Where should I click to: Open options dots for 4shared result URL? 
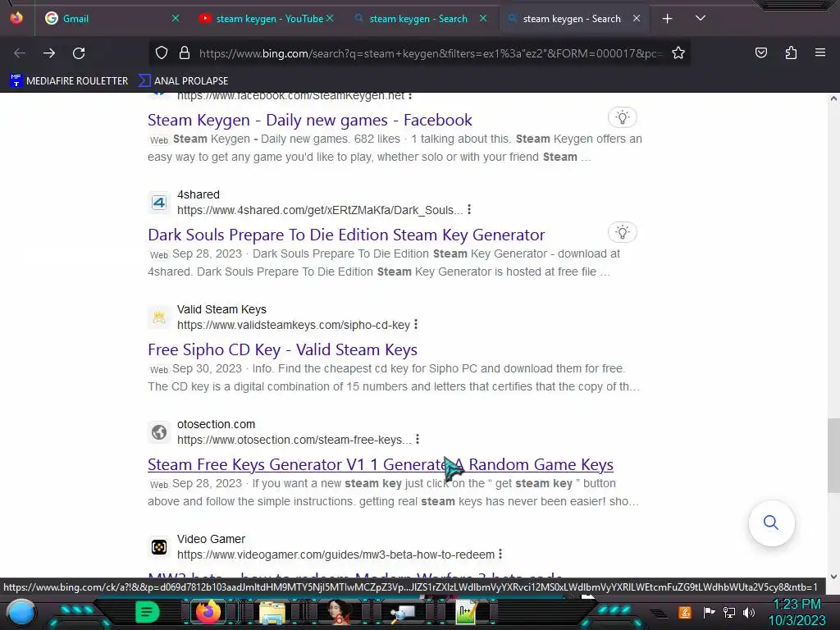tap(469, 209)
